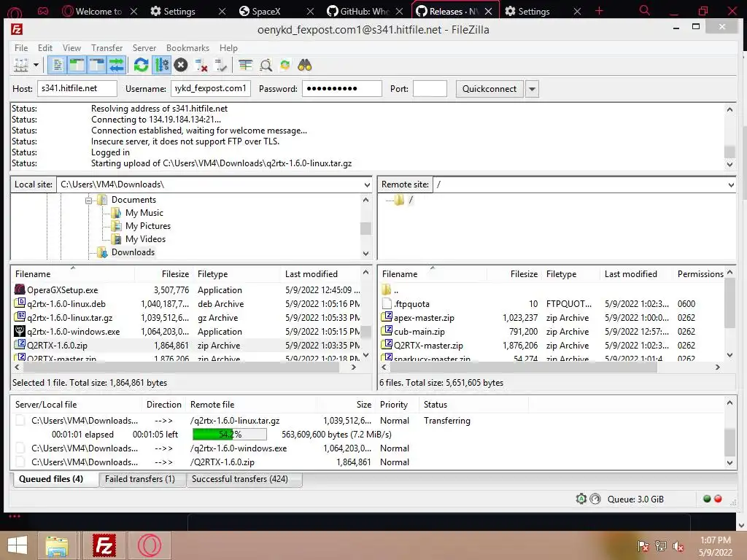The image size is (747, 560).
Task: Collapse the Documents tree node
Action: pos(88,201)
